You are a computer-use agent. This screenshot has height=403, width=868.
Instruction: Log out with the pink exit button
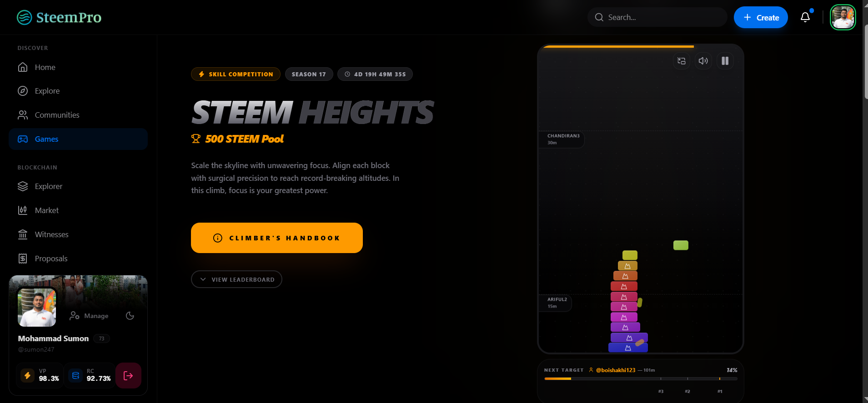tap(128, 375)
